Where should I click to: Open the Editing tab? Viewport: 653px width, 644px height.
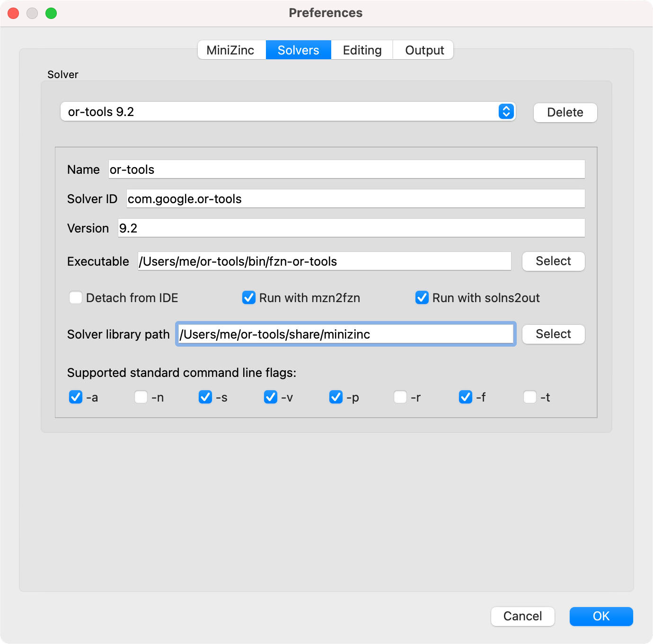pos(362,50)
